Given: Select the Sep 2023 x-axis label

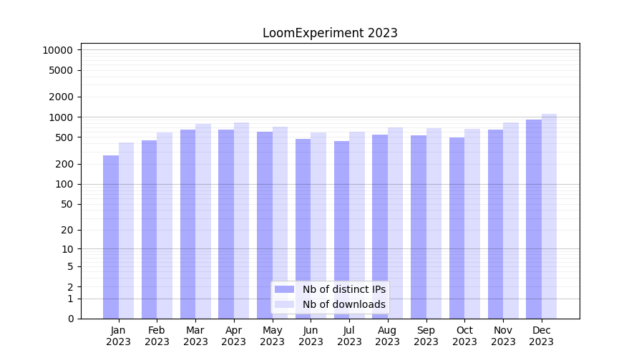Looking at the screenshot, I should point(426,336).
